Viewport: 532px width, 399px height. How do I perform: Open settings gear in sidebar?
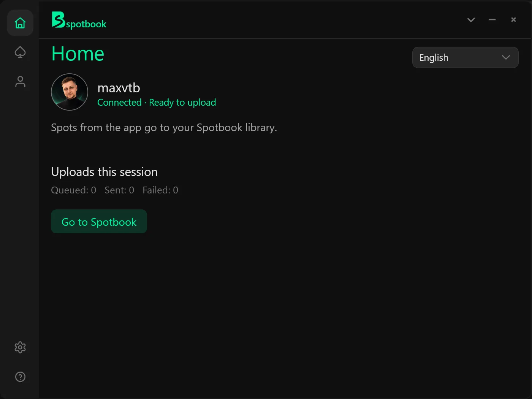coord(20,347)
